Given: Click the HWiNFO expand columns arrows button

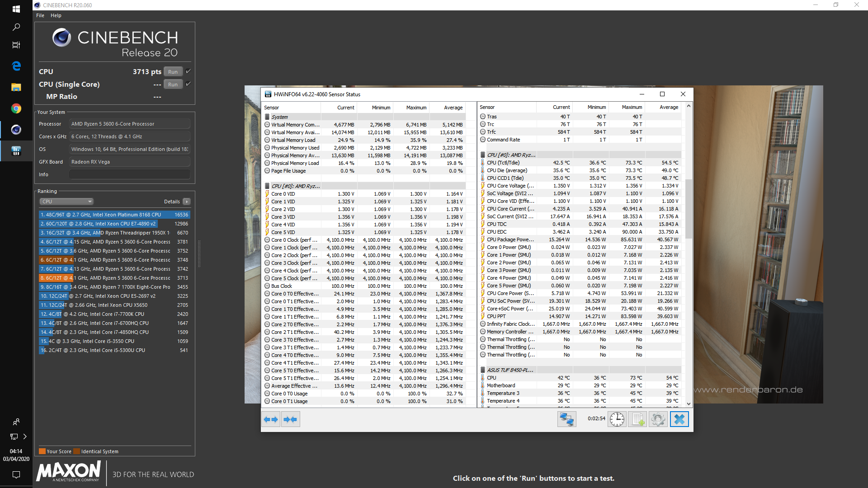Looking at the screenshot, I should [x=271, y=419].
